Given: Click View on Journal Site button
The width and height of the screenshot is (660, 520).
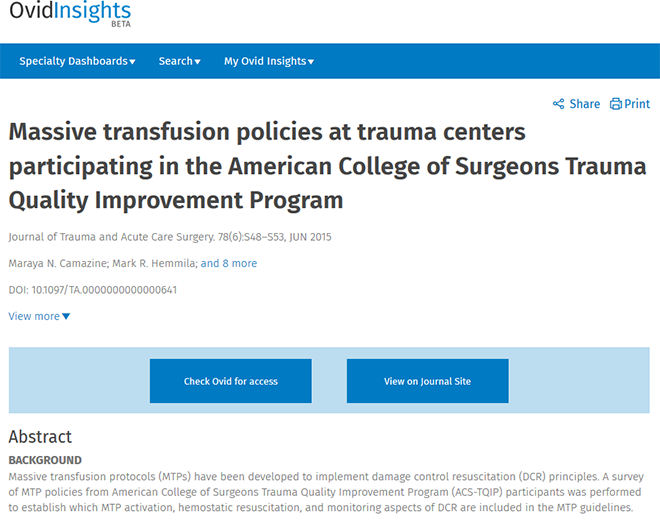Looking at the screenshot, I should (x=428, y=381).
